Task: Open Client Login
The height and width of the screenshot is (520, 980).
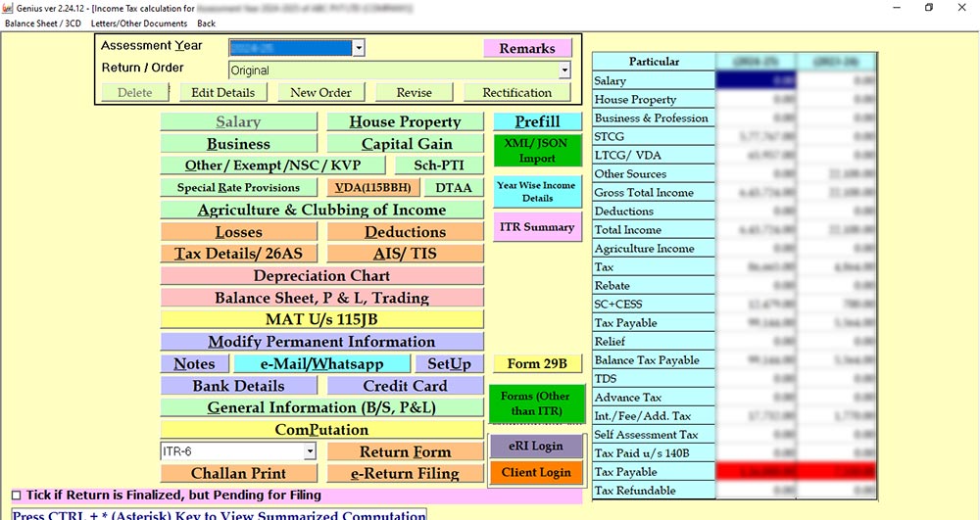Action: click(536, 473)
